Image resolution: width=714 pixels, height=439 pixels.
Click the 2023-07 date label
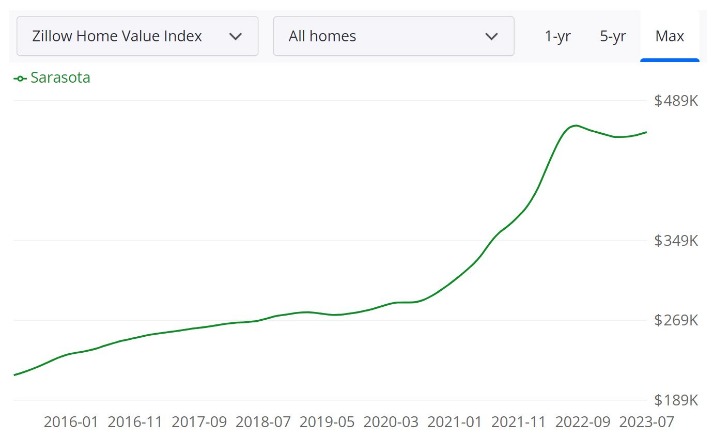tap(647, 422)
